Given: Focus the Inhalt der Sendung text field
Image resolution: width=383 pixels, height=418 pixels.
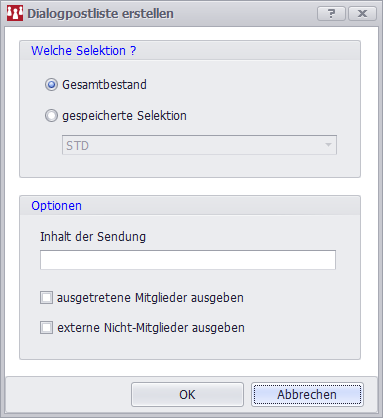Looking at the screenshot, I should coord(188,260).
